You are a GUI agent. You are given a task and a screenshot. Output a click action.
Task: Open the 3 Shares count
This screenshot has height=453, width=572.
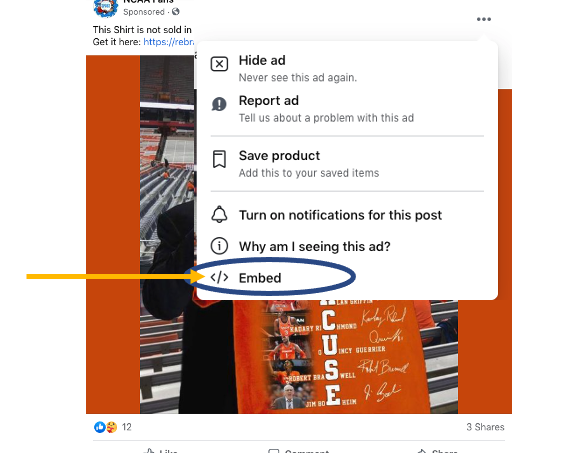click(485, 427)
